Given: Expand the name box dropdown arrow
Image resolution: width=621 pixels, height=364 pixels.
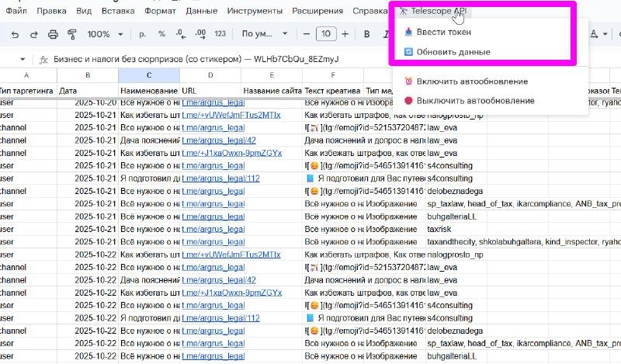Looking at the screenshot, I should point(23,60).
